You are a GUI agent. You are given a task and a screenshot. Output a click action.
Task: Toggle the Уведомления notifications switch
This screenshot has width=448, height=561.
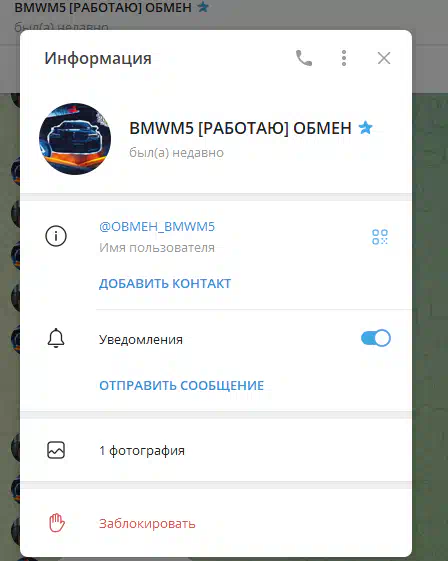pyautogui.click(x=376, y=338)
